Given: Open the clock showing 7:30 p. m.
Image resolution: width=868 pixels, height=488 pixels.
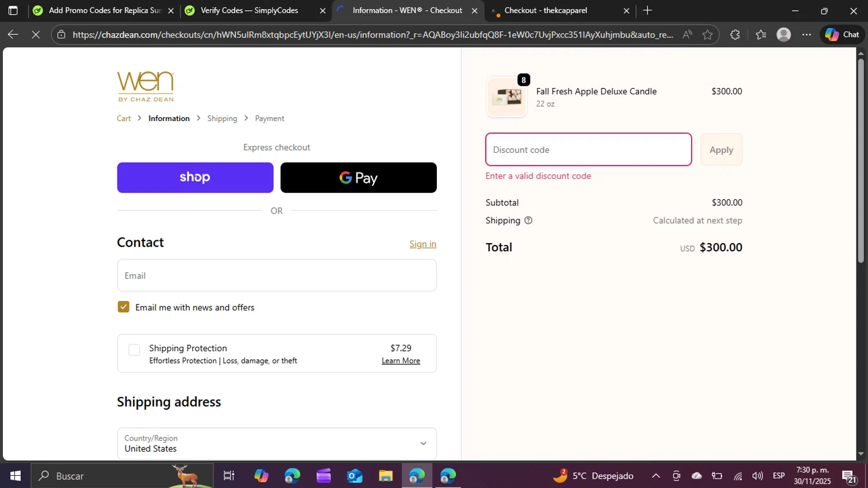Looking at the screenshot, I should tap(812, 476).
